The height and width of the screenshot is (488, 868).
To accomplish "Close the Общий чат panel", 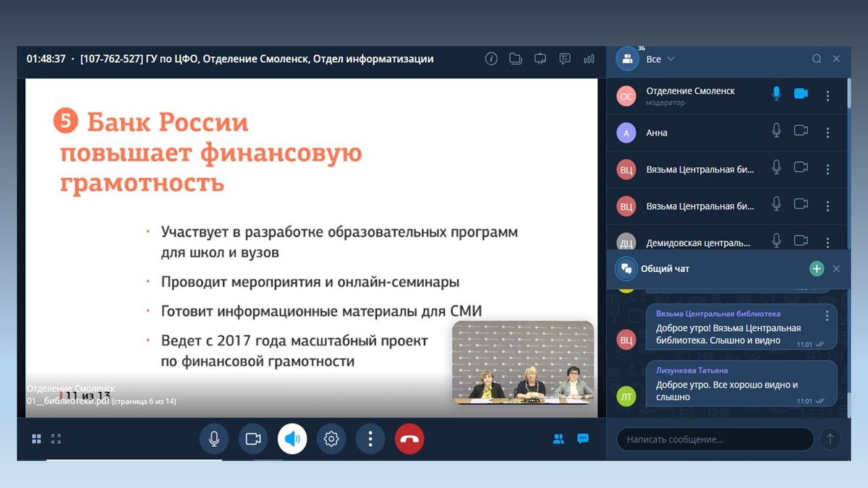I will pos(836,269).
